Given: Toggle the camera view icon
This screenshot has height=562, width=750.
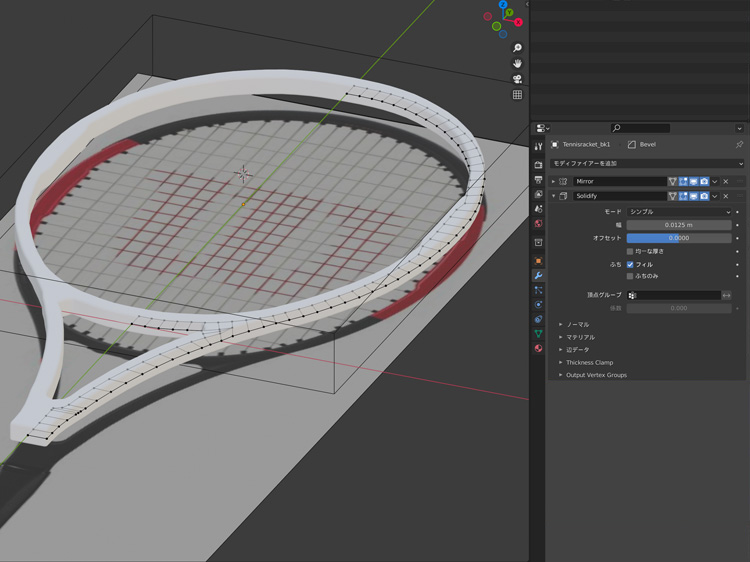Looking at the screenshot, I should tap(517, 79).
